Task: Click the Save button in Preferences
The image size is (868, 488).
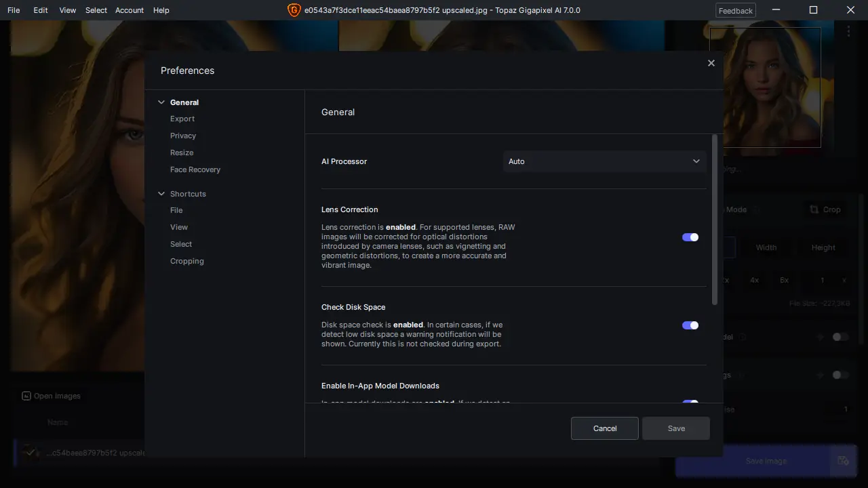Action: 676,428
